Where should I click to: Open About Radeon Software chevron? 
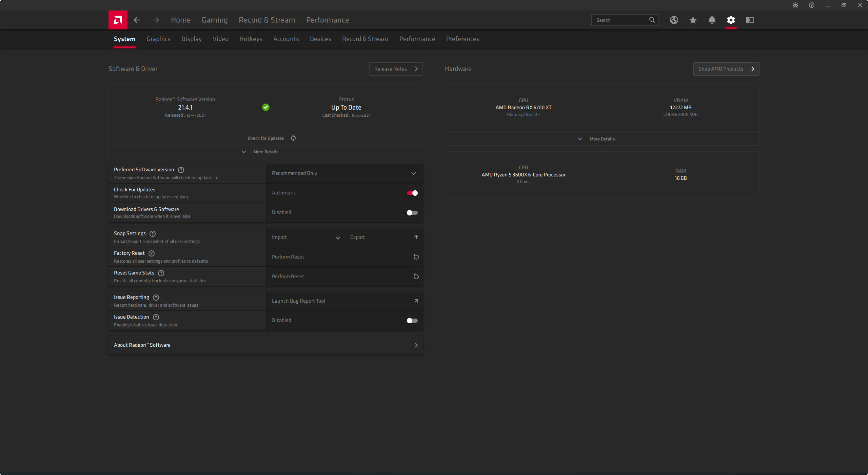point(416,345)
